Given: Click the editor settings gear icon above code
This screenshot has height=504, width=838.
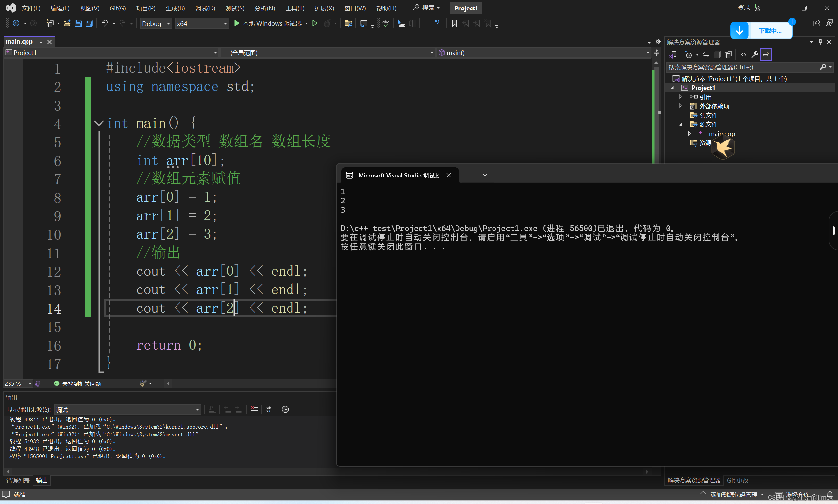Looking at the screenshot, I should (658, 42).
